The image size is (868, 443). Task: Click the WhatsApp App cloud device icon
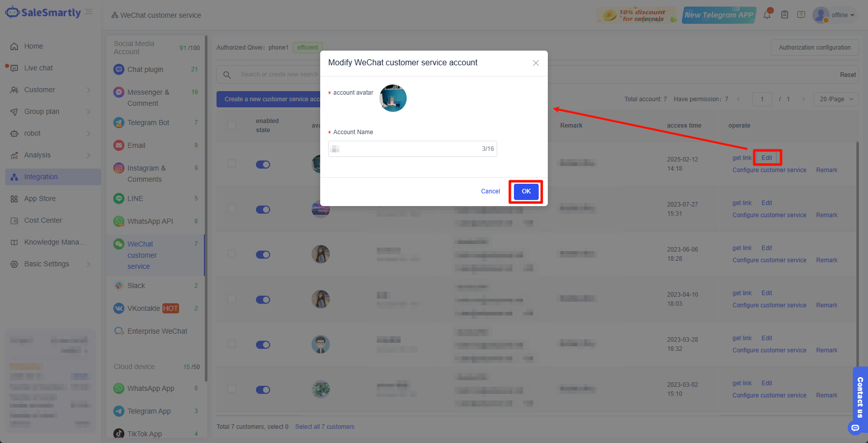pyautogui.click(x=119, y=388)
